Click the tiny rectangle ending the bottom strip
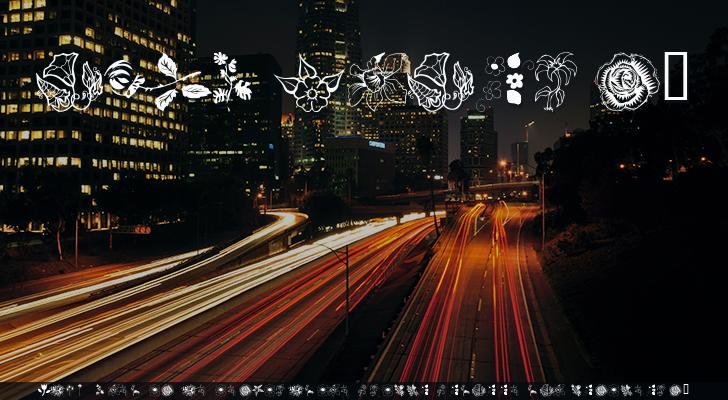The image size is (728, 400). [x=686, y=390]
